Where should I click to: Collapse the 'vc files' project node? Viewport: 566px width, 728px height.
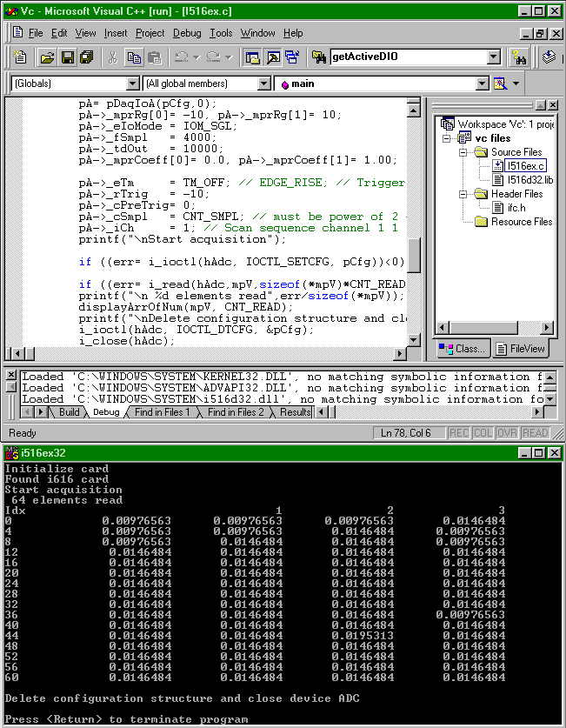(446, 138)
